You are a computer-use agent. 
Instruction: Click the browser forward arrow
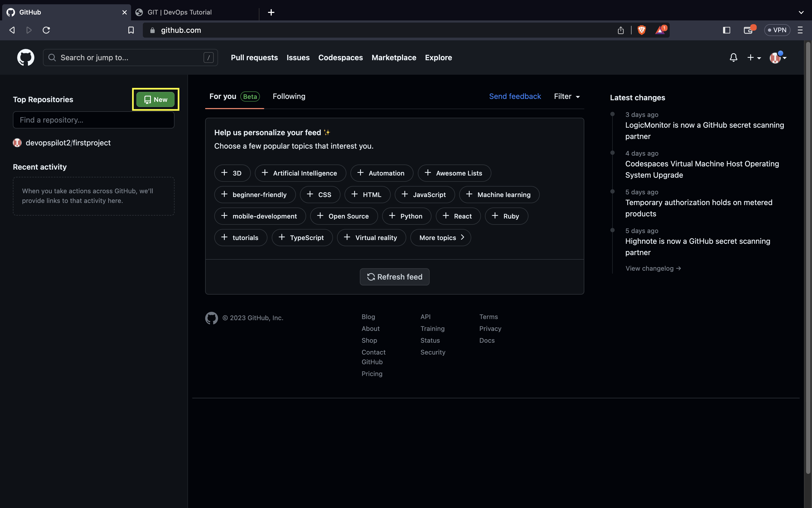(x=29, y=30)
